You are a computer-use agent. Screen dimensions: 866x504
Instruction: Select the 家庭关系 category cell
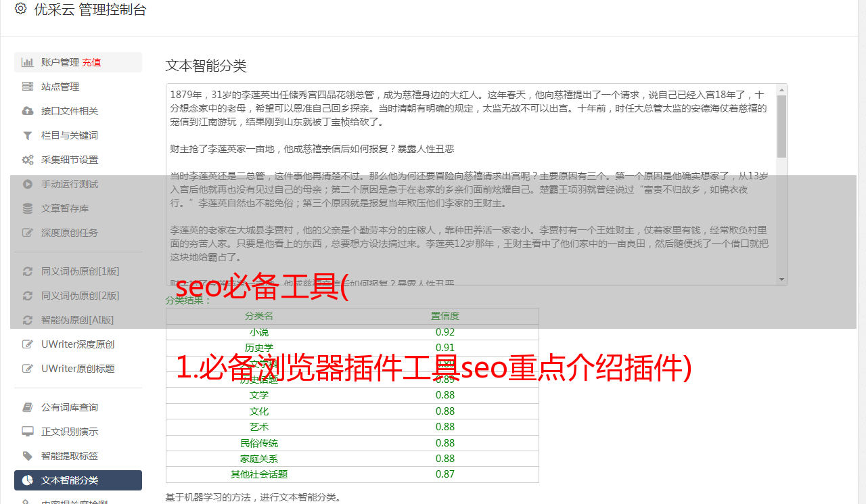point(259,459)
